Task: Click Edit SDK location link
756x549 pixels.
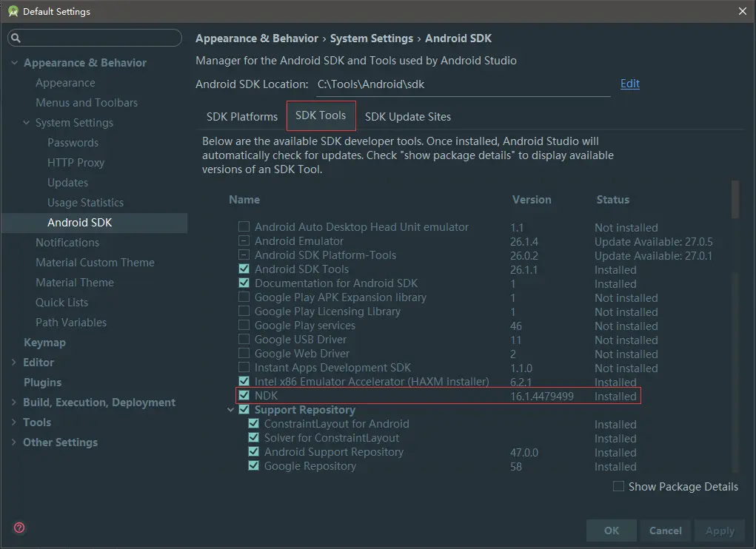Action: point(629,84)
